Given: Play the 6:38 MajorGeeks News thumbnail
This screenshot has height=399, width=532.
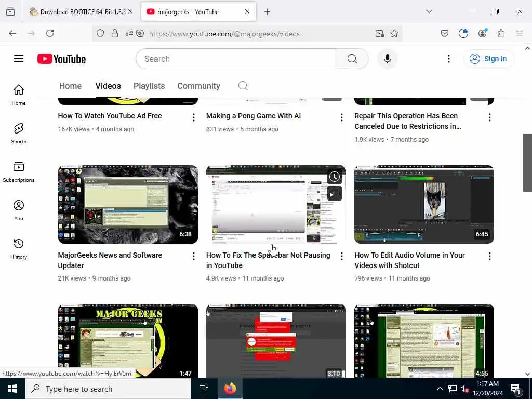Looking at the screenshot, I should pyautogui.click(x=128, y=204).
